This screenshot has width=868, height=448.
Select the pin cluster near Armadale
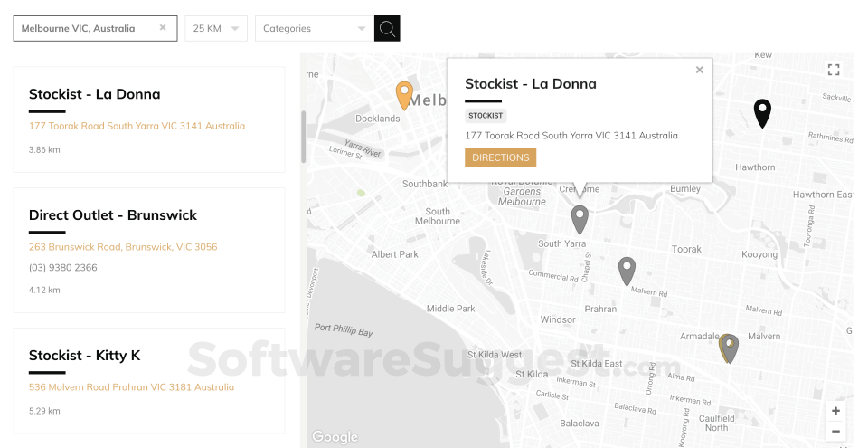pos(729,348)
